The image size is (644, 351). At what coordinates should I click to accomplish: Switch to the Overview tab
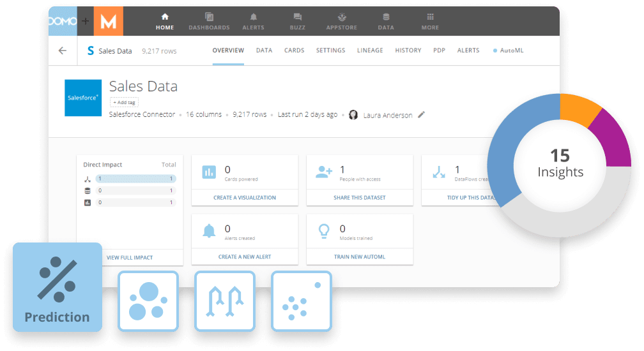pyautogui.click(x=228, y=50)
